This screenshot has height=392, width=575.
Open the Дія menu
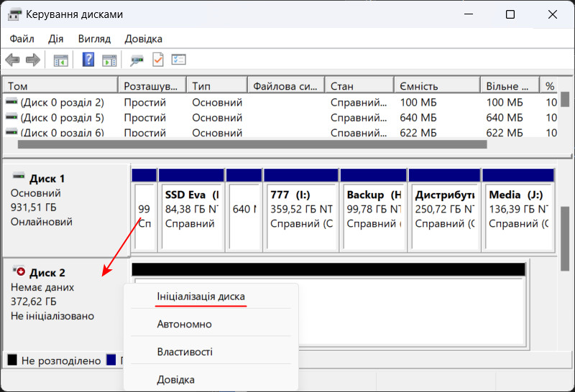(56, 39)
